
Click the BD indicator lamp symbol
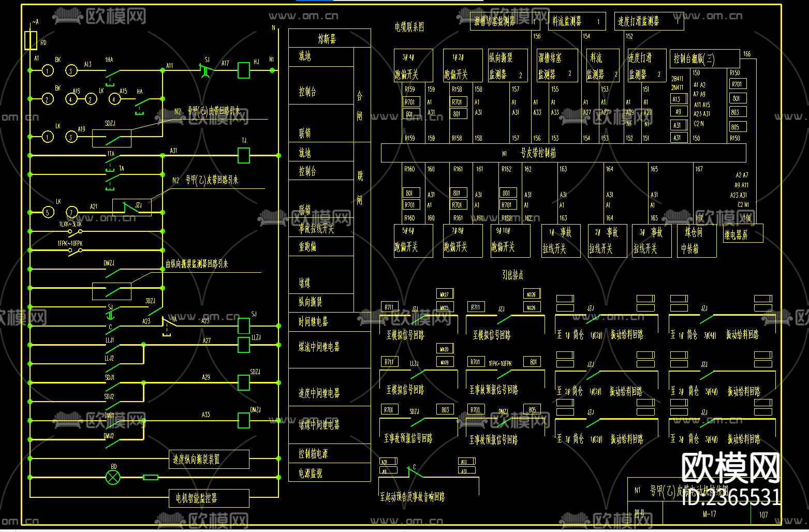[x=112, y=477]
